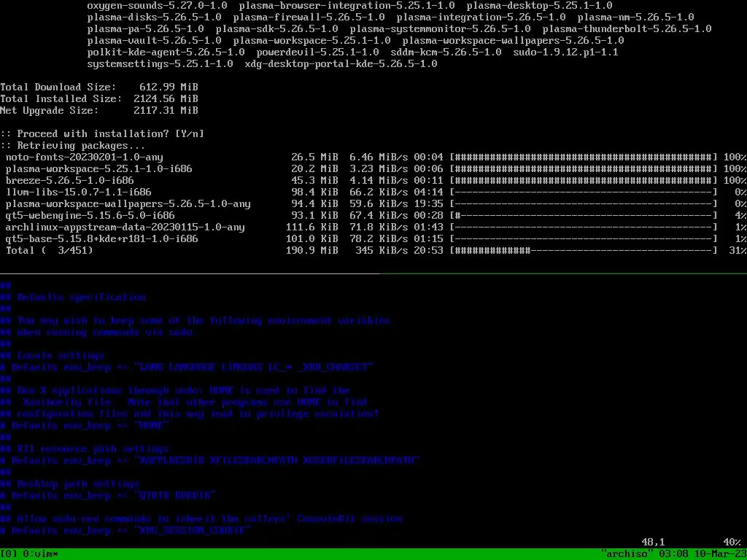The width and height of the screenshot is (747, 560).
Task: Click sddm-kcm-5.26.5-1.0 in package list
Action: tap(446, 52)
